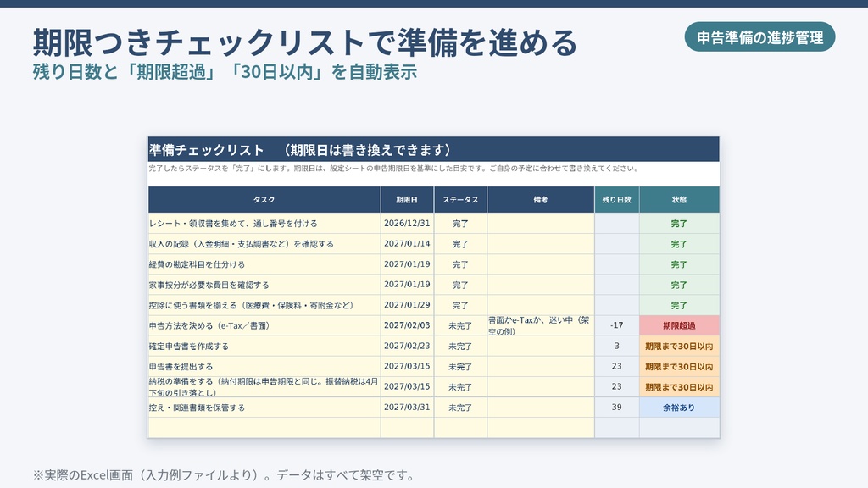Click the タスク column header
Image resolution: width=868 pixels, height=488 pixels.
tap(264, 200)
